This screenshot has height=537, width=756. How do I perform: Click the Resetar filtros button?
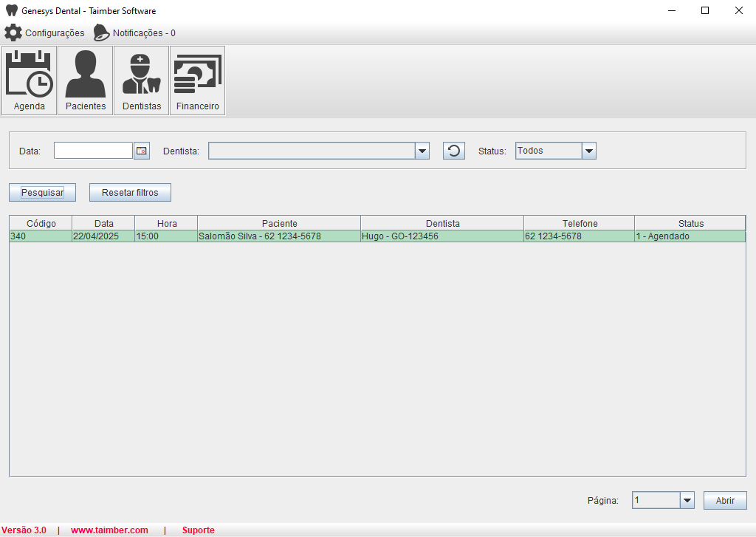tap(130, 192)
